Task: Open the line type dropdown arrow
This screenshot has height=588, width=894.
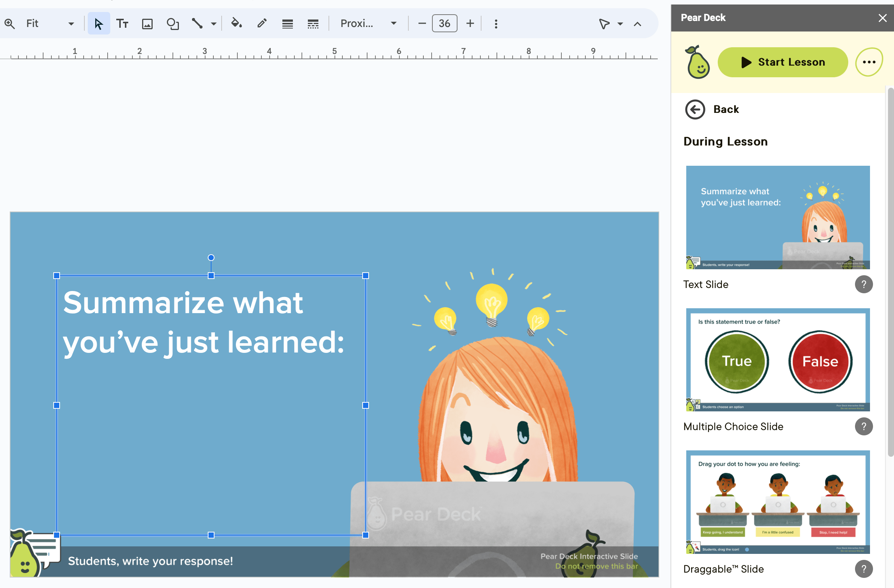Action: pyautogui.click(x=214, y=24)
